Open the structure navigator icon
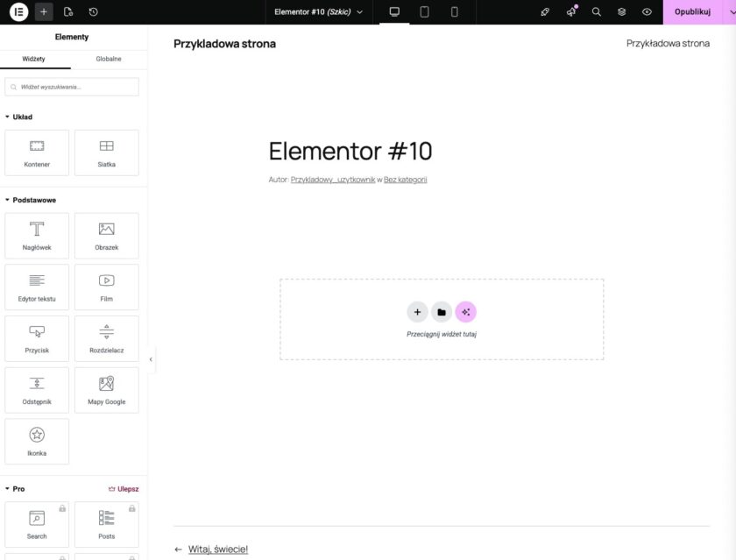The width and height of the screenshot is (736, 560). click(x=621, y=11)
